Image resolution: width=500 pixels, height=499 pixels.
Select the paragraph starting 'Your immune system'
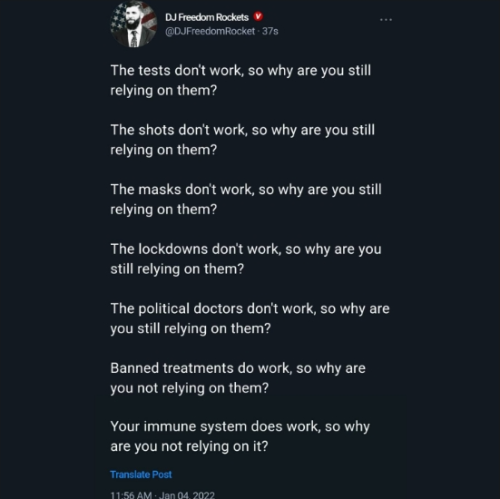pos(240,436)
